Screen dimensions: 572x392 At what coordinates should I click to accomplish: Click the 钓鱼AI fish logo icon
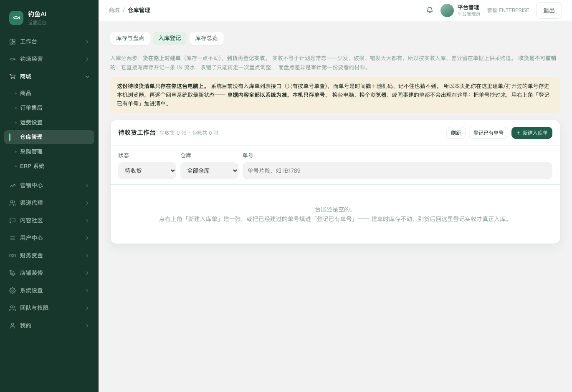tap(16, 18)
